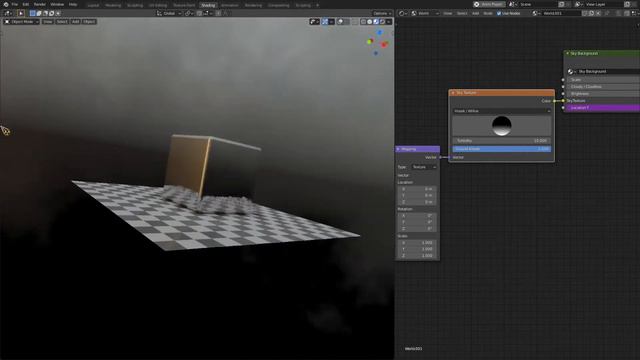
Task: Click the Vector input socket of Sky Texture
Action: coord(449,157)
